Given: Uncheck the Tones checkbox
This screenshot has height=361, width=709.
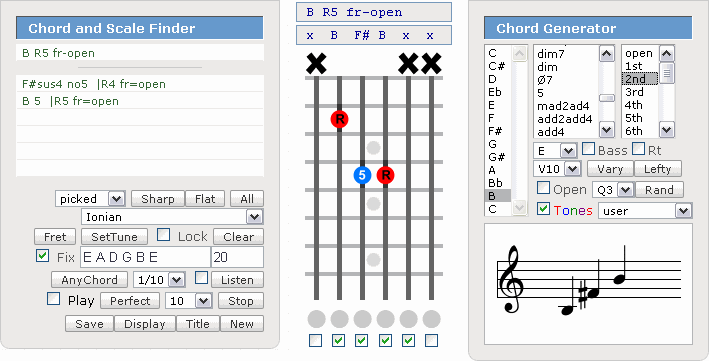Looking at the screenshot, I should pyautogui.click(x=544, y=209).
